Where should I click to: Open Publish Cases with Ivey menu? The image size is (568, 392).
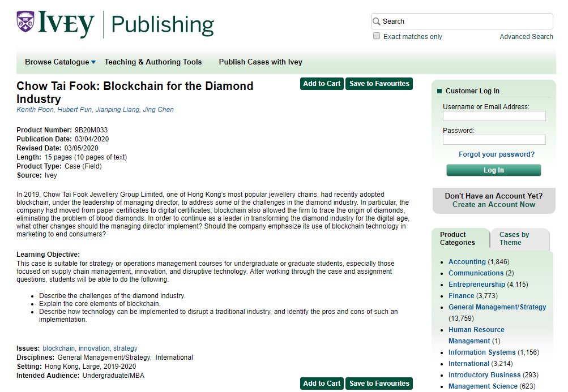260,62
